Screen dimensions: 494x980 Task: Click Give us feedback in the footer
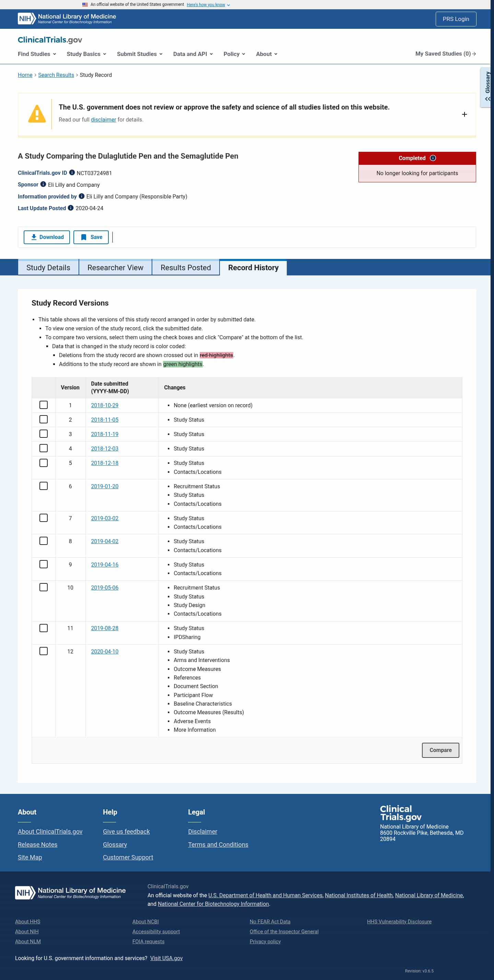coord(126,832)
